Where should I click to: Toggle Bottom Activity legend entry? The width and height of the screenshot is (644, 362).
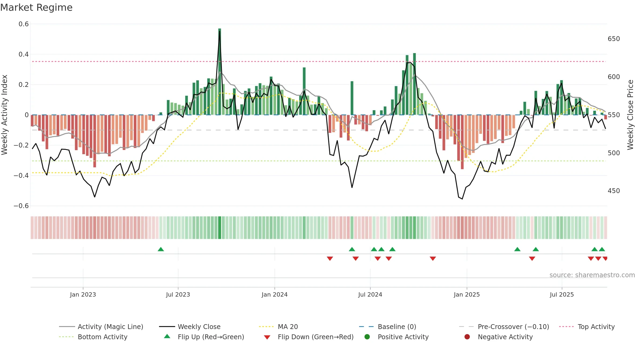[x=93, y=337]
